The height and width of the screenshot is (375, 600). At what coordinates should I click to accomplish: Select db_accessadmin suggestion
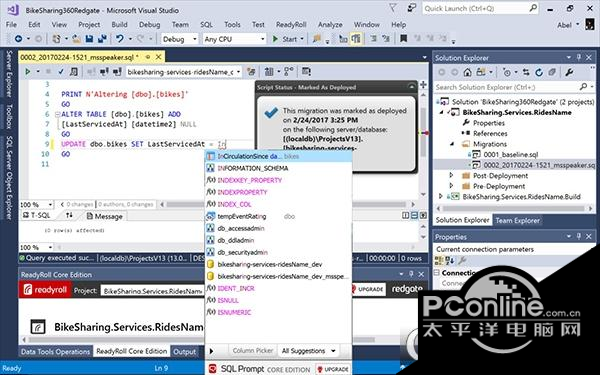[x=279, y=228]
